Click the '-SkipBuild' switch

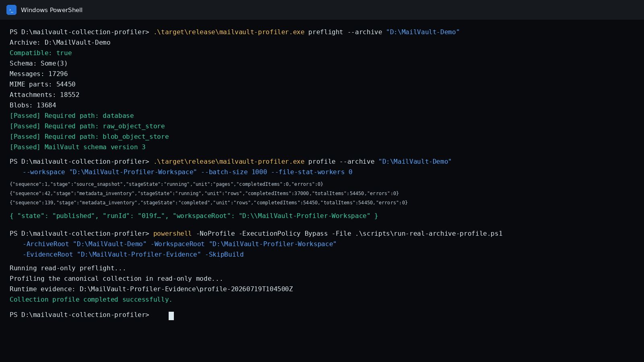224,255
